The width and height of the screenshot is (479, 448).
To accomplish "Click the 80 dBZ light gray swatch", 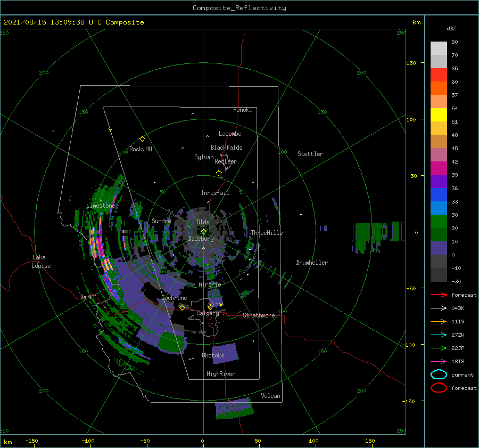I will coord(439,48).
